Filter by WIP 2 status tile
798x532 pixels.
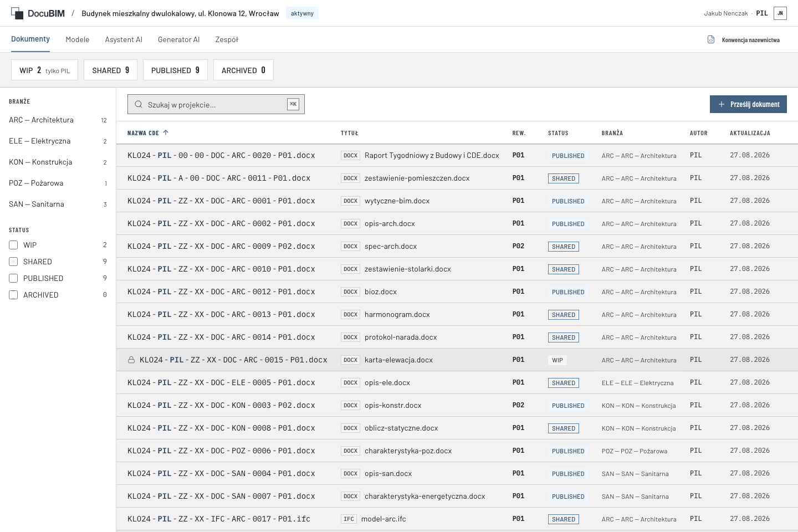pyautogui.click(x=44, y=70)
